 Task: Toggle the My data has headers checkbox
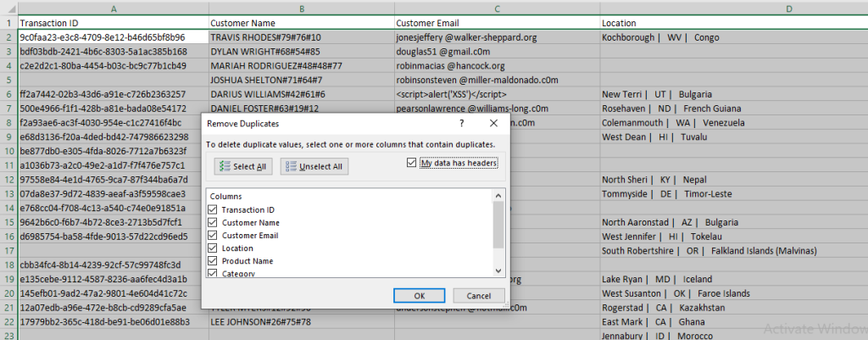coord(411,163)
